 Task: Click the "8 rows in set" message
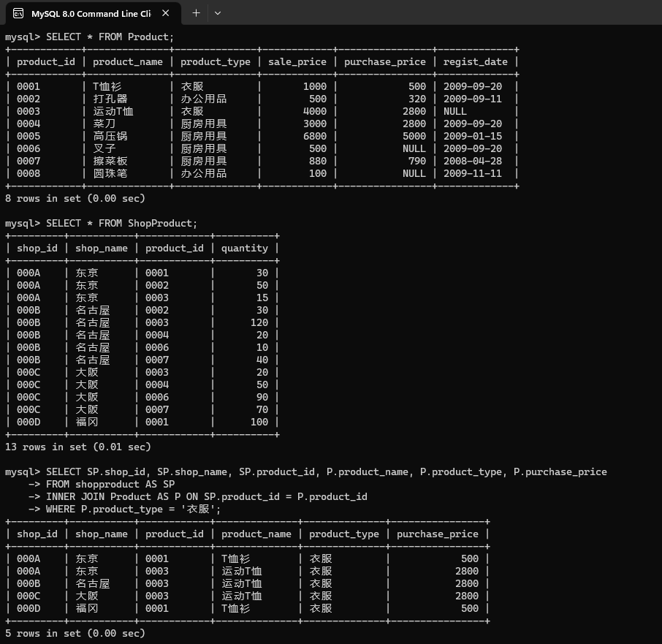click(75, 198)
